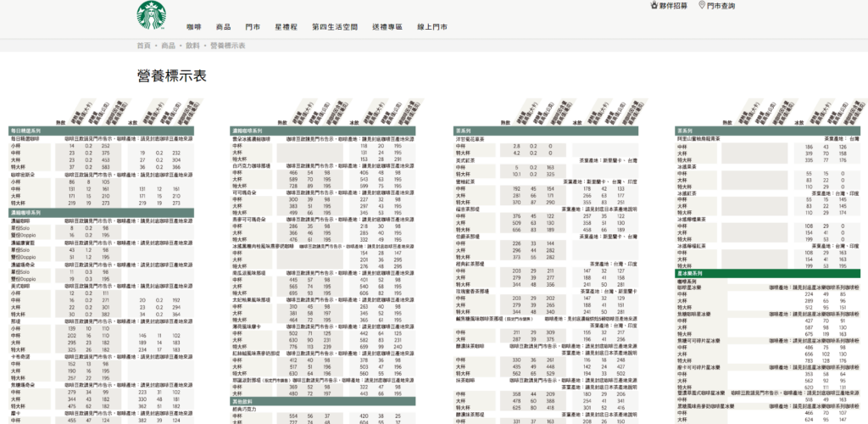Select the 南瓜派風味那堤 product row
The height and width of the screenshot is (424, 868).
coord(323,273)
